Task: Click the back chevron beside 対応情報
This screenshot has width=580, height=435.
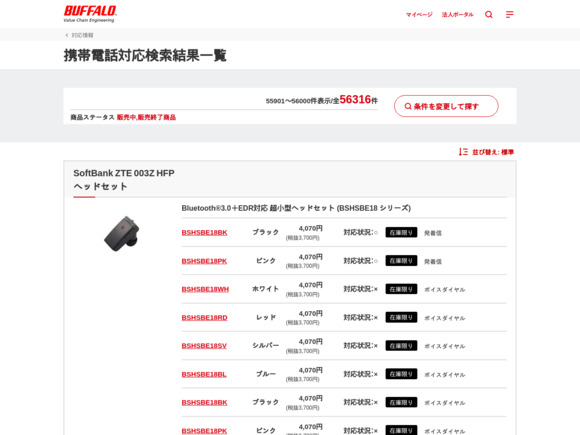Action: (x=67, y=35)
